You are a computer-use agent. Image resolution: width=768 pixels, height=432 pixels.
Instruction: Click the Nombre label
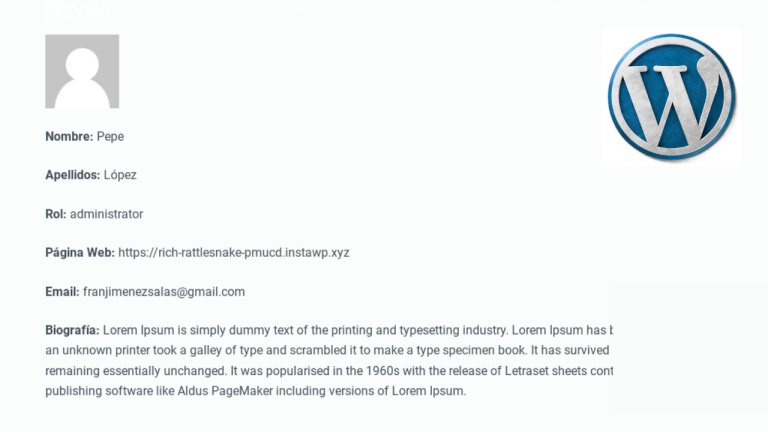click(x=69, y=137)
